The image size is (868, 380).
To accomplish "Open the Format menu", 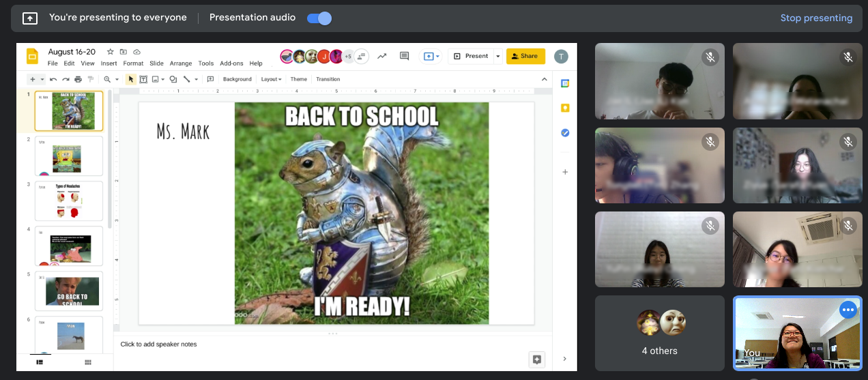I will 133,63.
